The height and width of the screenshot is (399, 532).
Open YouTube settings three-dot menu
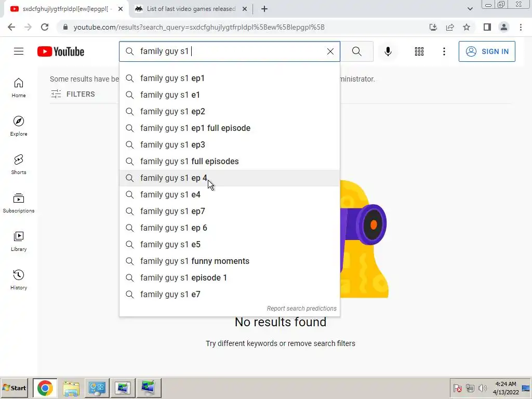tap(444, 51)
